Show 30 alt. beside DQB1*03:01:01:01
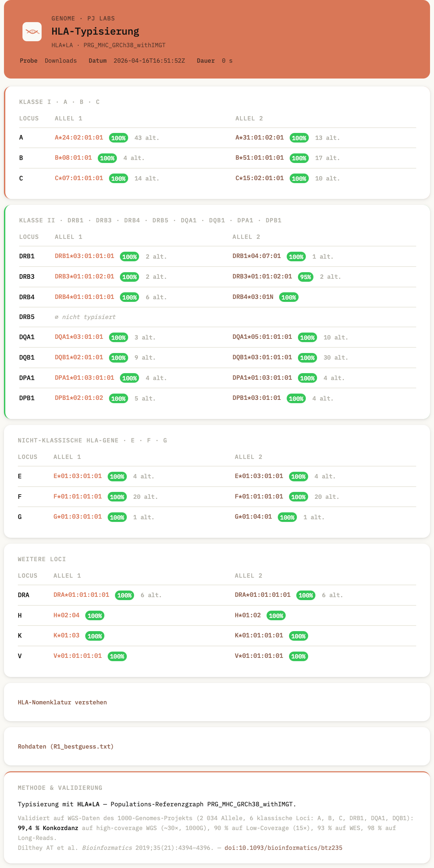 click(336, 358)
